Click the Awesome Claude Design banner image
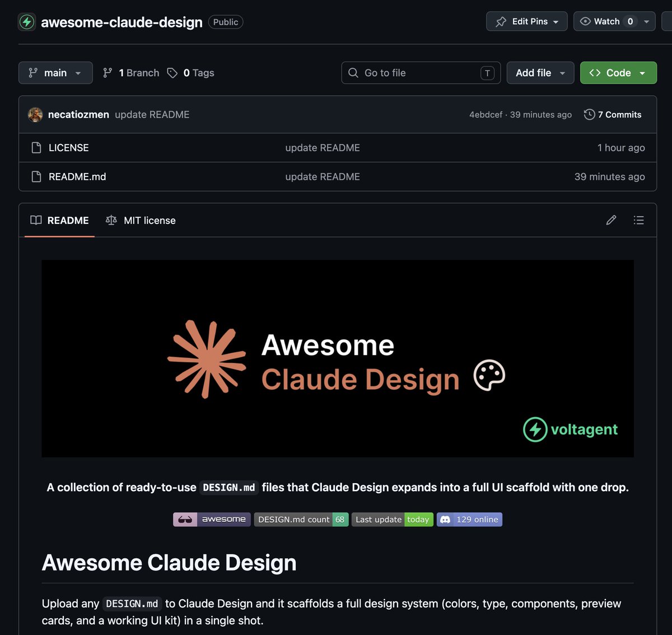 pyautogui.click(x=338, y=358)
